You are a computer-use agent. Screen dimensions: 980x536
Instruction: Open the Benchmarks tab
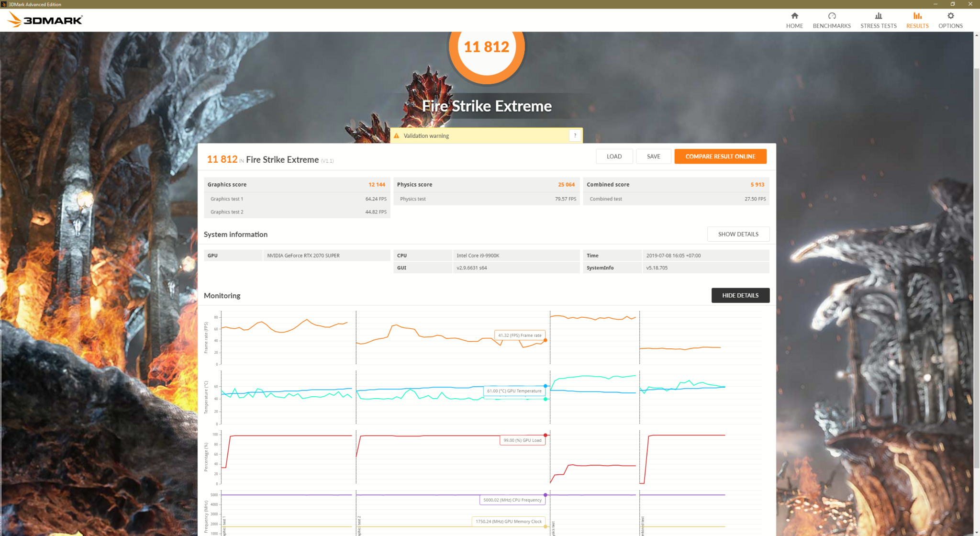(x=832, y=20)
